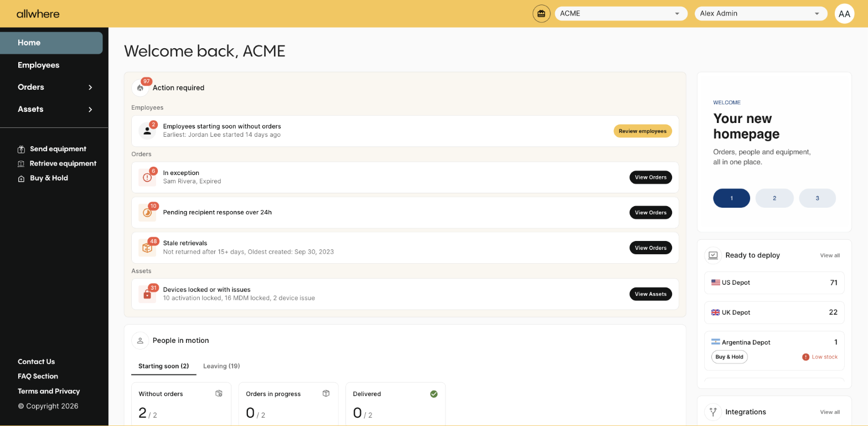Click Buy & Hold under Argentina Depot
The height and width of the screenshot is (426, 868).
tap(729, 357)
